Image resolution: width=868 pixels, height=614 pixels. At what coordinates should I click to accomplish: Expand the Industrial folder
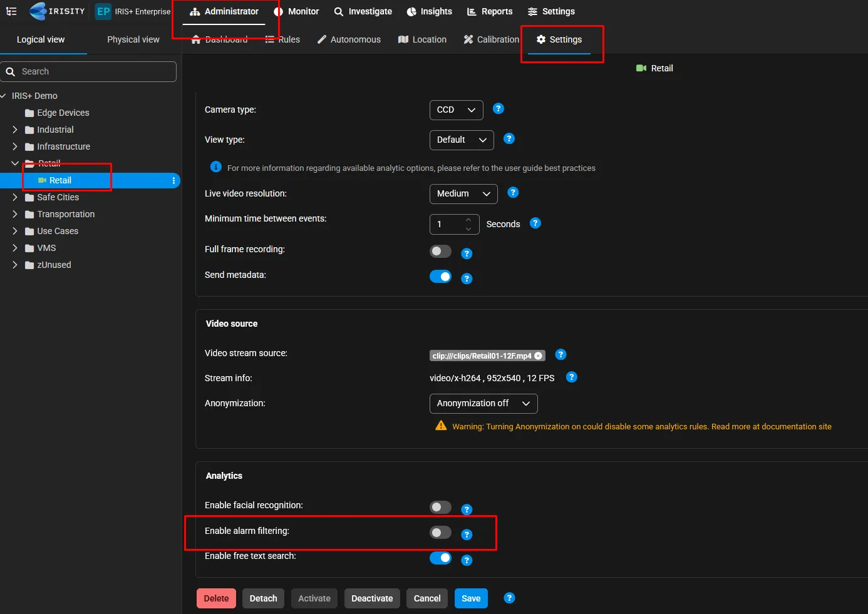[15, 130]
